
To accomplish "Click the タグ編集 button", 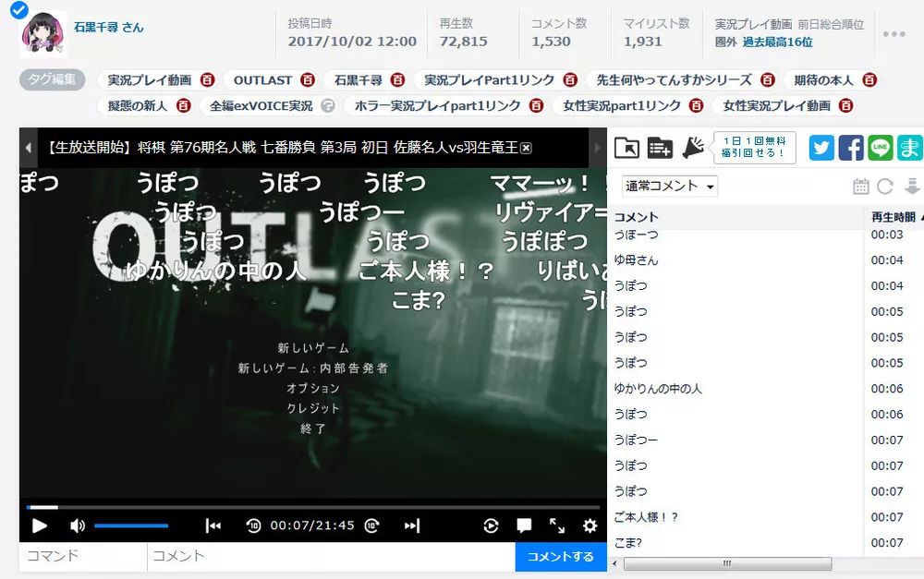I will click(53, 79).
